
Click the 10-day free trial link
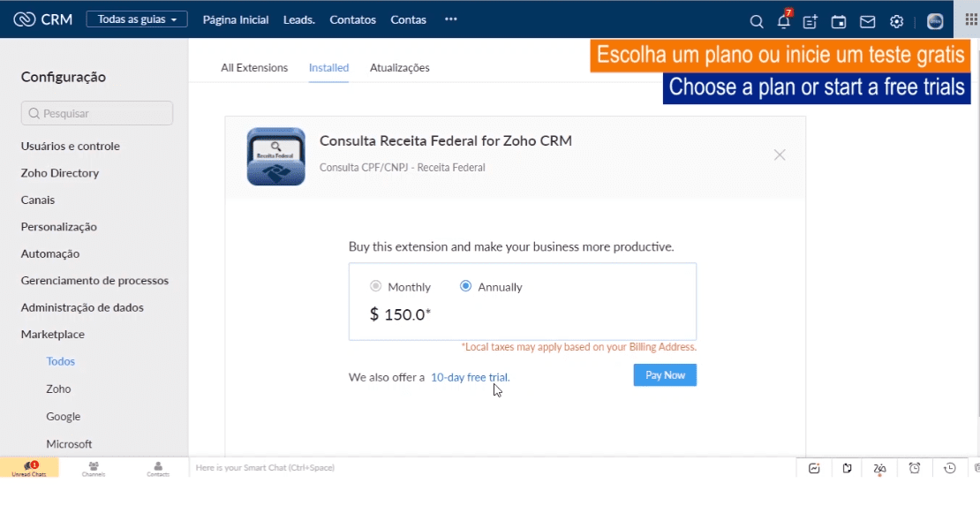click(x=470, y=377)
